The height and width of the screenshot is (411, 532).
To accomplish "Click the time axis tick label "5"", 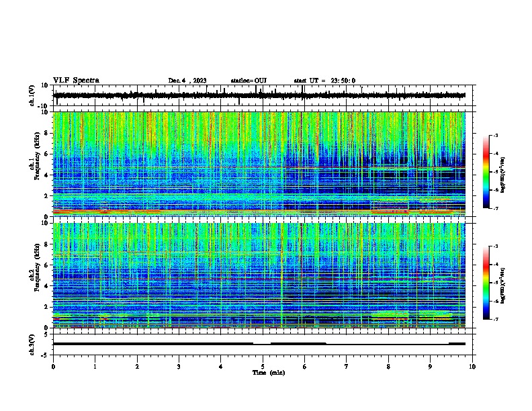I will (x=263, y=367).
